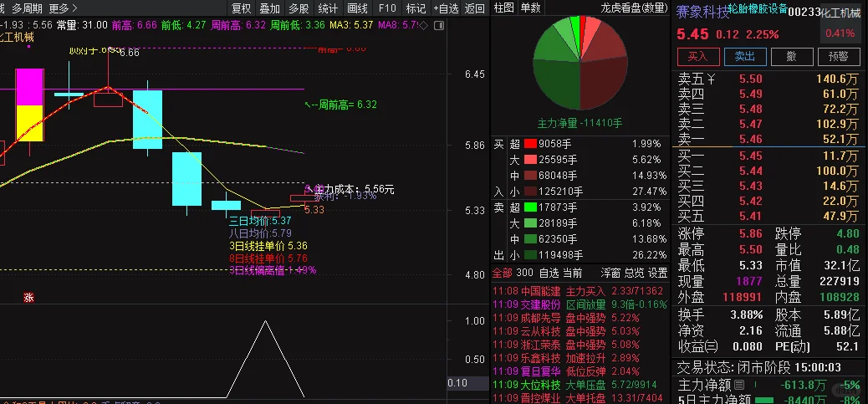Click the 总览 option

pos(635,273)
